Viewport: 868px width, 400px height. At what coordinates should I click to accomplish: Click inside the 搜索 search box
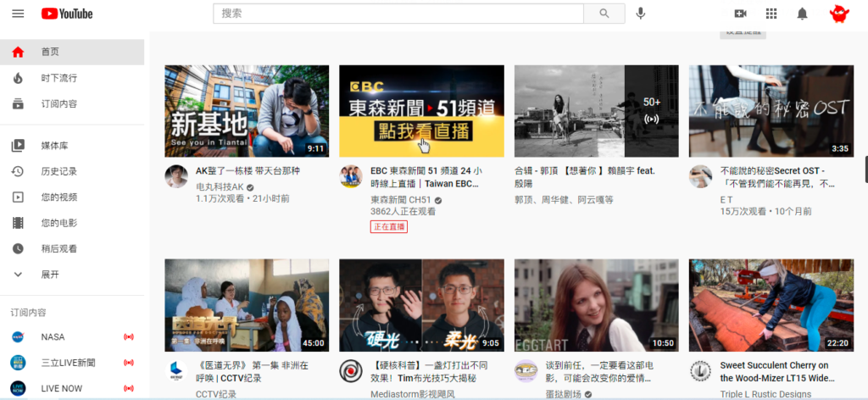[398, 14]
